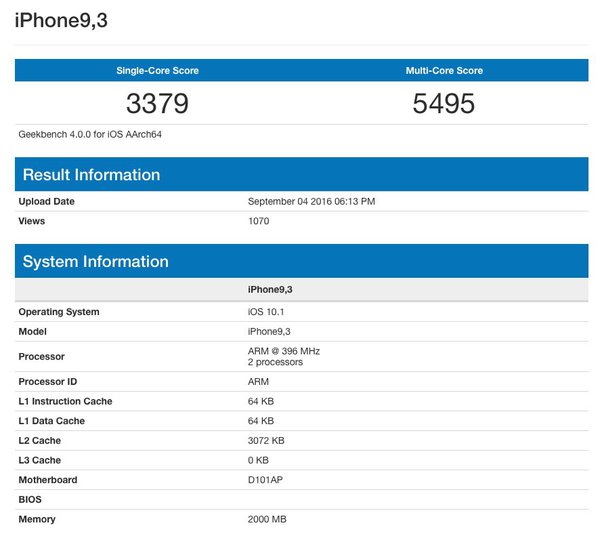Click the L1 Data Cache 64 KB value
600x536 pixels.
pos(261,421)
